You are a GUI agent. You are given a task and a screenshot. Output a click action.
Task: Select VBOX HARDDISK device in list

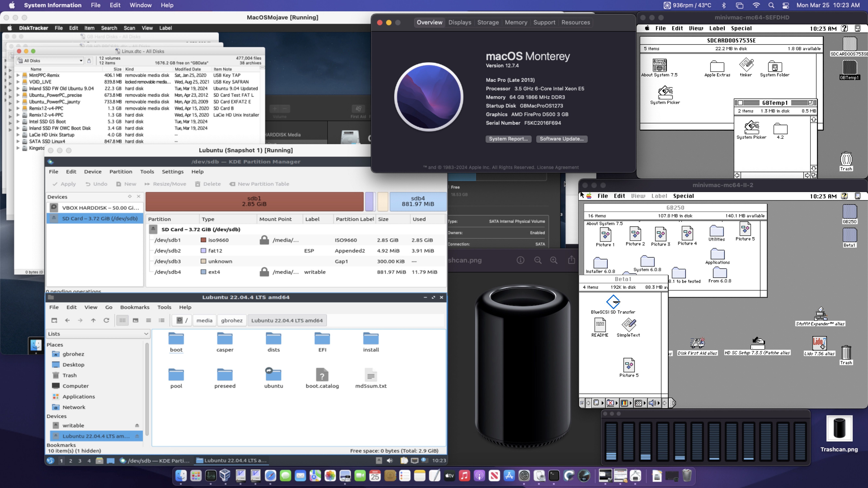click(95, 208)
